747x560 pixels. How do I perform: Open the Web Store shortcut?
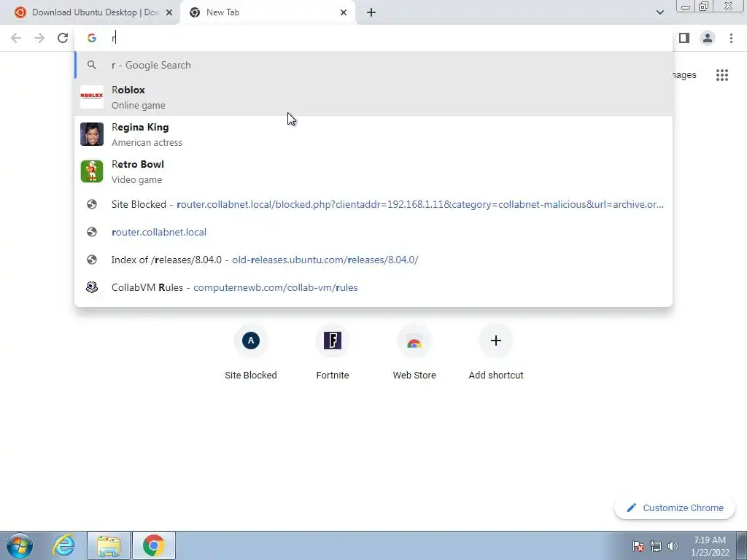414,354
